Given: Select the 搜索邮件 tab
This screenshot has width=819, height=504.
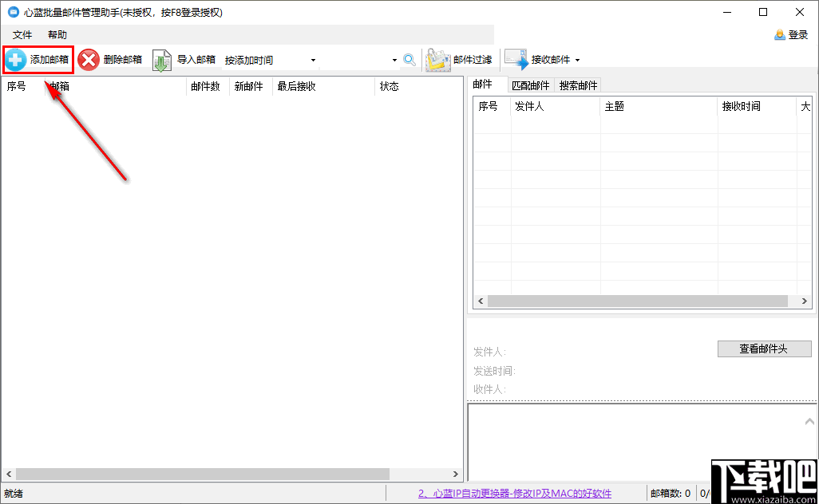Looking at the screenshot, I should click(577, 85).
